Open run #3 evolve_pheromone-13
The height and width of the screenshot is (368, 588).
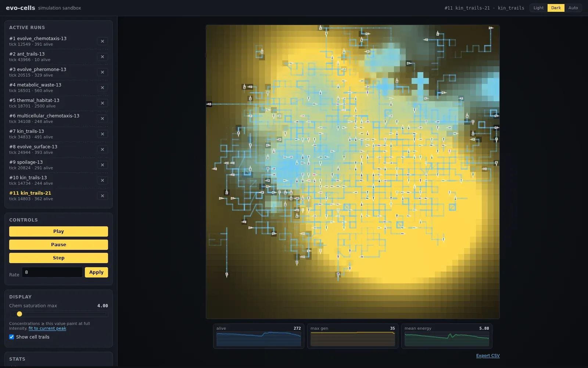[51, 72]
